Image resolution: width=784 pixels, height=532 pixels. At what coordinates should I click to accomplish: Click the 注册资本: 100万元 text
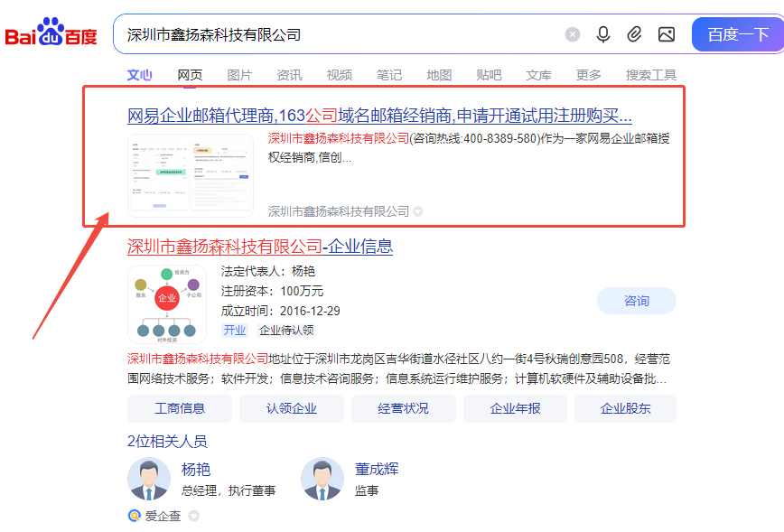pyautogui.click(x=272, y=291)
